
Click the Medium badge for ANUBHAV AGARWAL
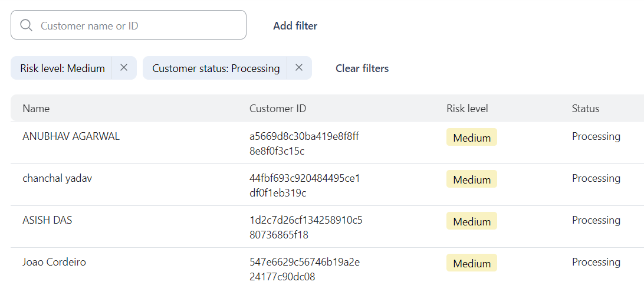click(x=472, y=138)
